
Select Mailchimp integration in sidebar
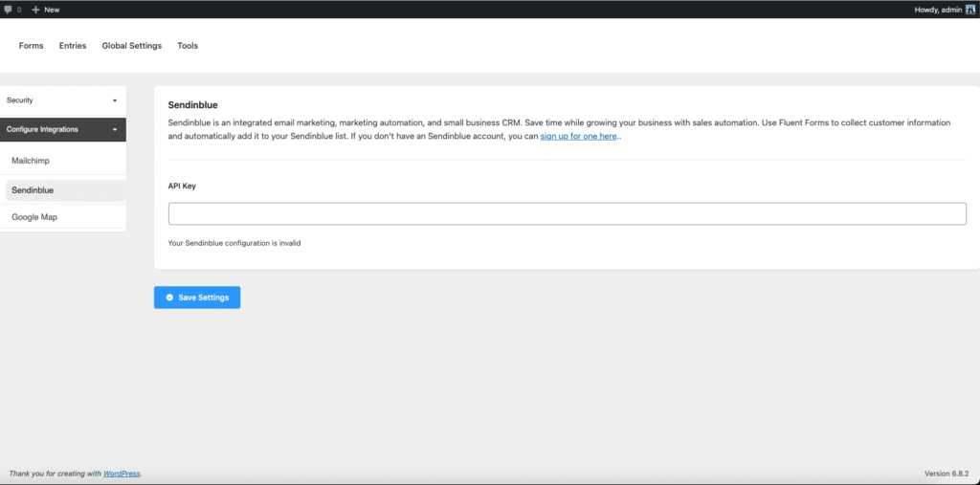[x=31, y=161]
